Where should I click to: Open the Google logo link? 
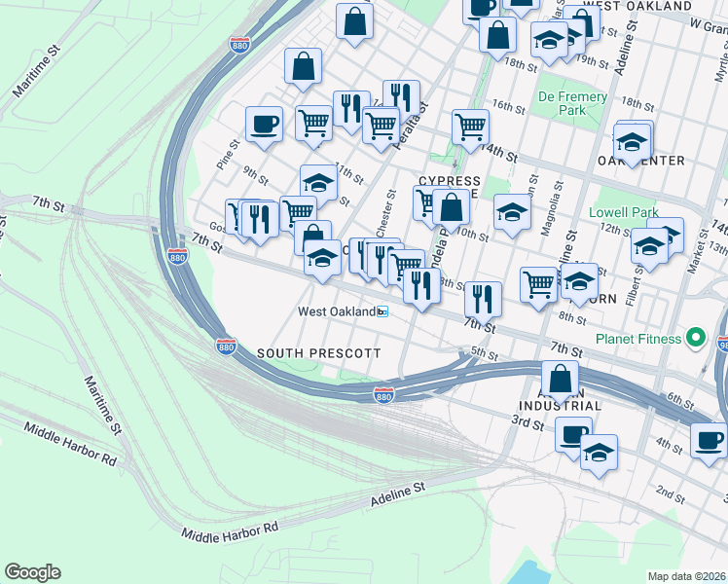pyautogui.click(x=33, y=572)
